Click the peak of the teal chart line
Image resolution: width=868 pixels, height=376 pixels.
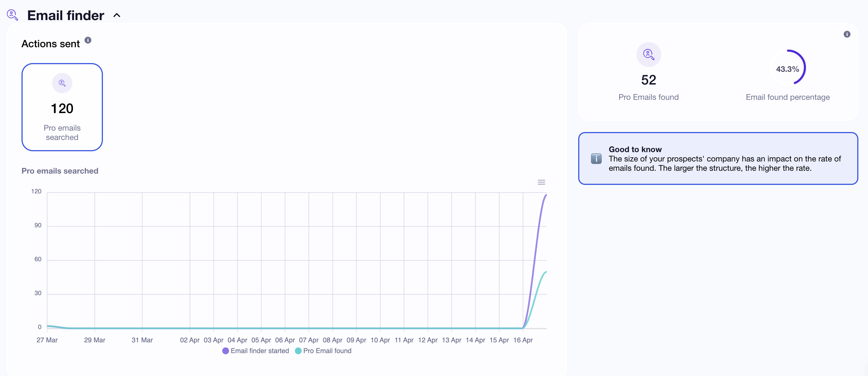point(546,272)
